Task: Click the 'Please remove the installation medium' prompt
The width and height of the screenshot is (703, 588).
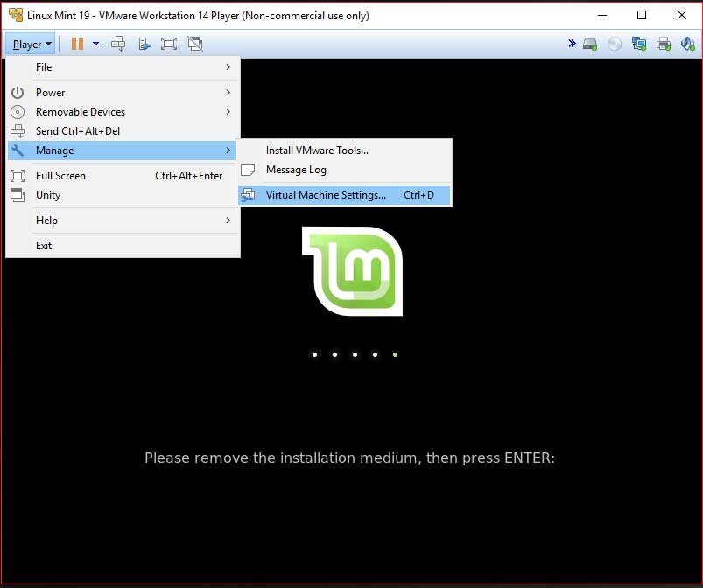Action: click(349, 458)
